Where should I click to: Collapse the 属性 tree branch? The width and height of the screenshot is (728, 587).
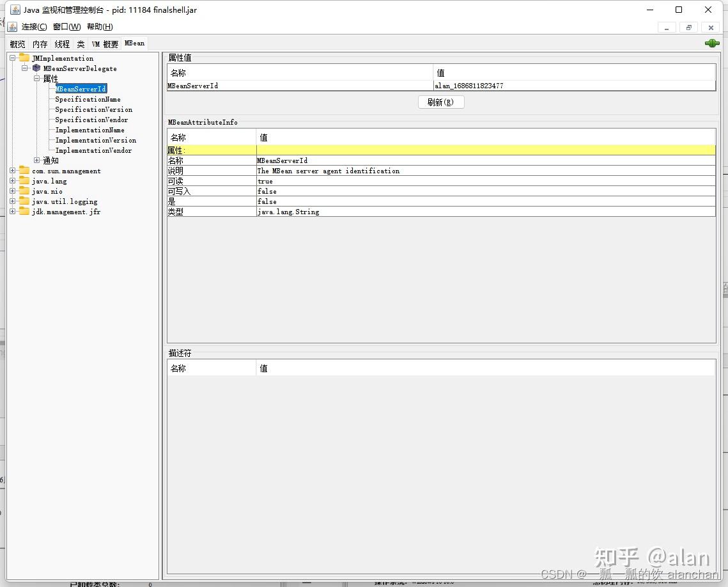[x=37, y=79]
